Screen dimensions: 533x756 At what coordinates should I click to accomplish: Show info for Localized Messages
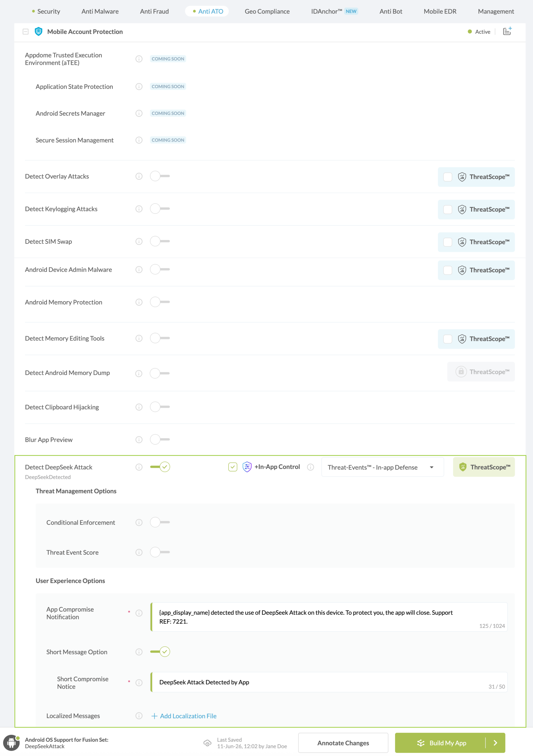(139, 716)
